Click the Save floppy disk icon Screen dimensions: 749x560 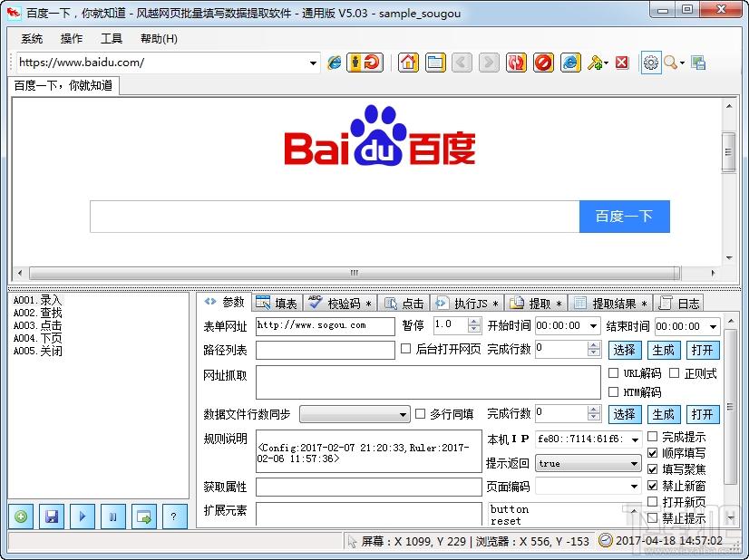(52, 517)
